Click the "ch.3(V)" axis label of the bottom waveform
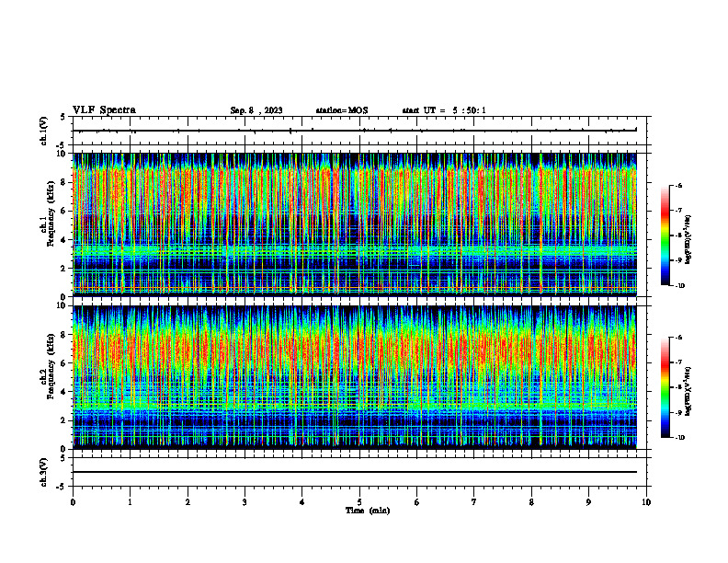The height and width of the screenshot is (563, 728). click(44, 472)
